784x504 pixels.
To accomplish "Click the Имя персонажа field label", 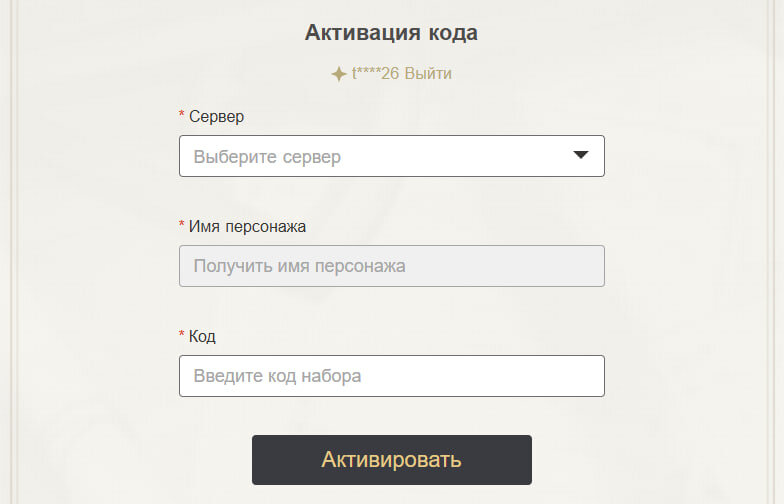I will 247,227.
